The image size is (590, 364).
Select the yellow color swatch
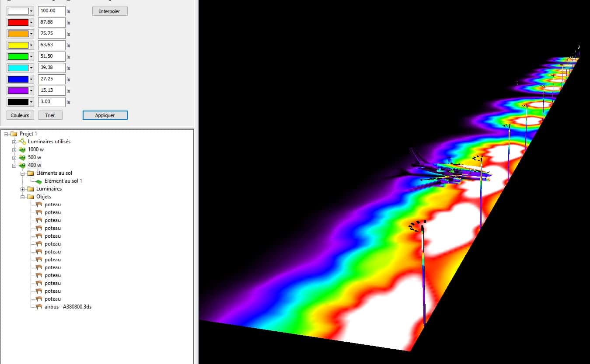[18, 45]
